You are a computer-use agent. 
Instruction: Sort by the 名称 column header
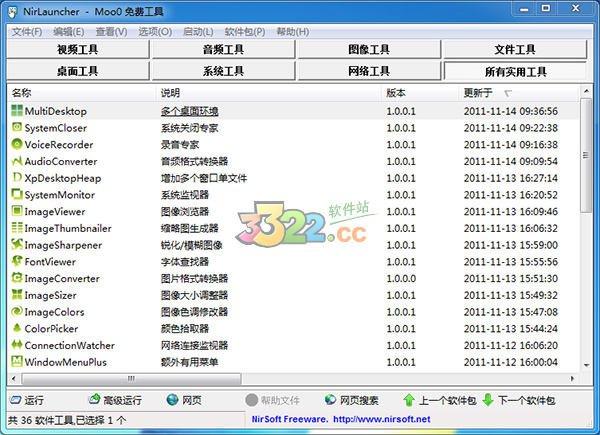click(82, 93)
